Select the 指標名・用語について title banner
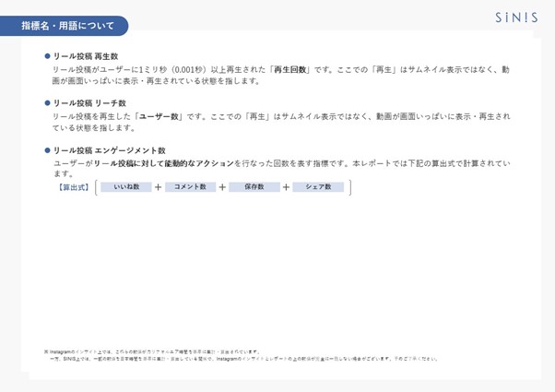 pos(62,26)
